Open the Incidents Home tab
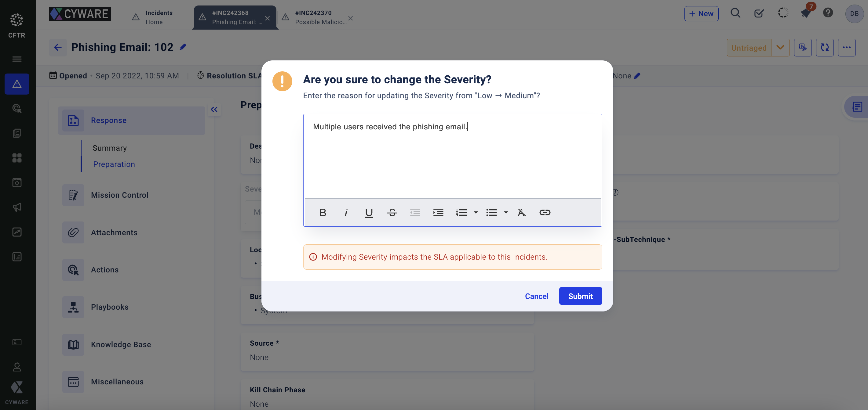 pyautogui.click(x=159, y=17)
